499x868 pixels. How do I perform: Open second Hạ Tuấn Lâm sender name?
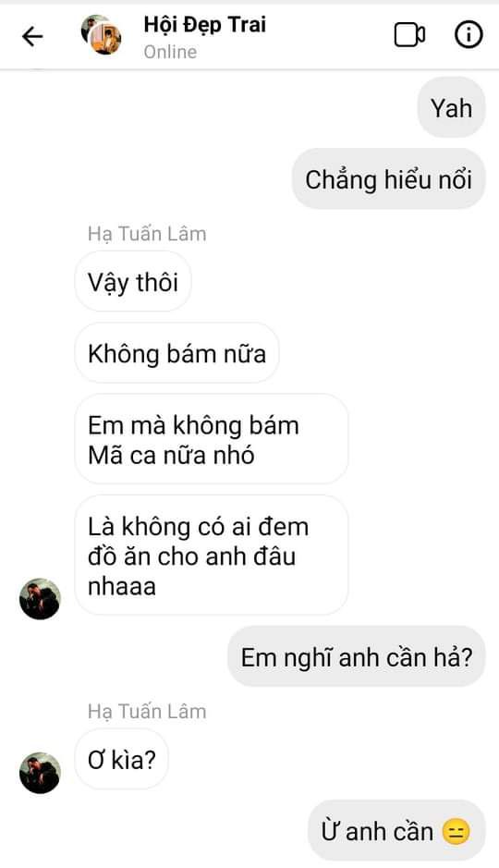(x=147, y=712)
